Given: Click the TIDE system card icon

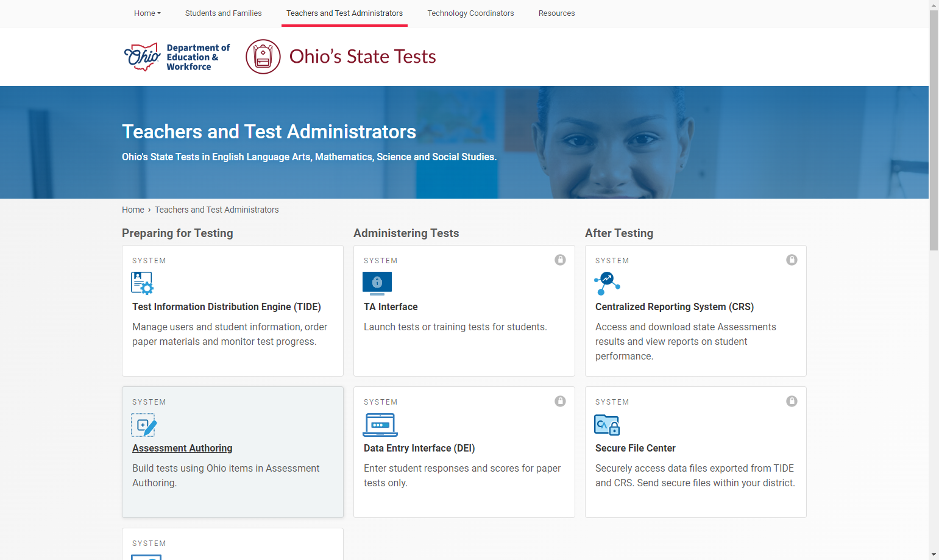Looking at the screenshot, I should tap(143, 283).
